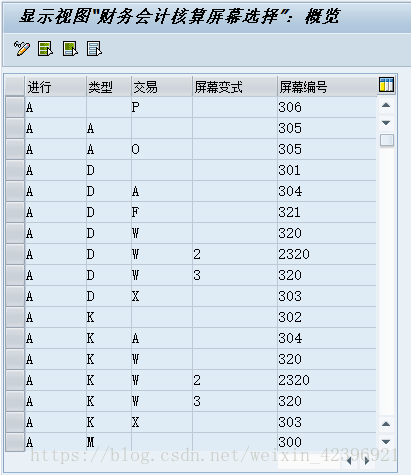Image resolution: width=411 pixels, height=475 pixels.
Task: Select row type M, screen 300
Action: (x=15, y=442)
